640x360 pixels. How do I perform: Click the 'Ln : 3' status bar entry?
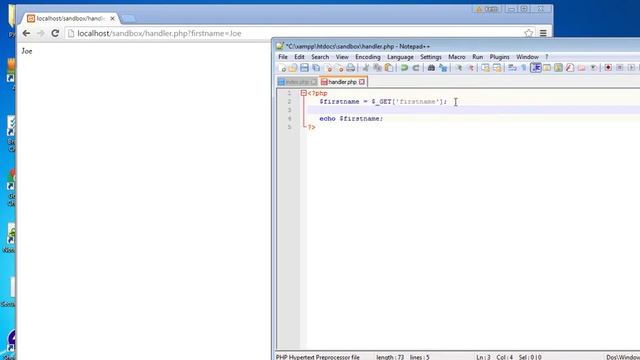(483, 357)
